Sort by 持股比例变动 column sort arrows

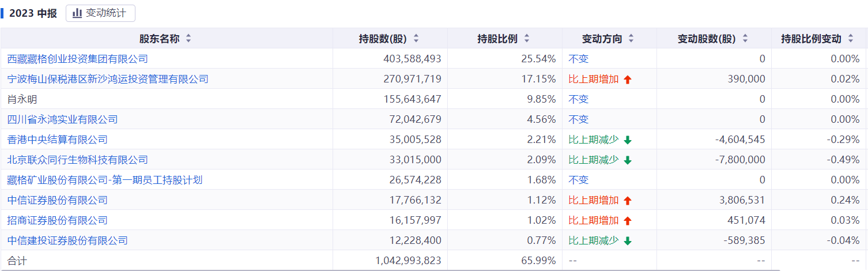pos(851,39)
